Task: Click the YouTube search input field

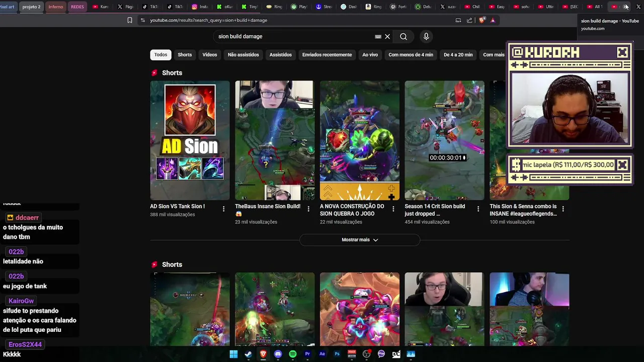Action: tap(294, 36)
